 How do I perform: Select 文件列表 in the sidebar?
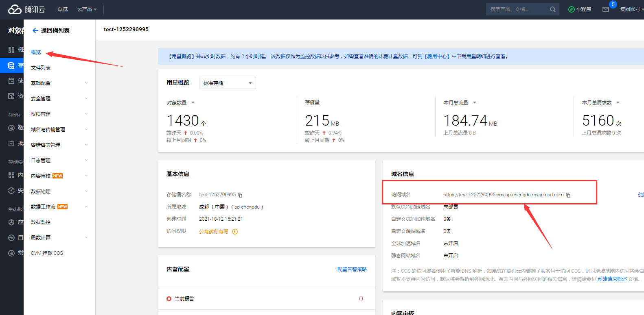point(41,68)
